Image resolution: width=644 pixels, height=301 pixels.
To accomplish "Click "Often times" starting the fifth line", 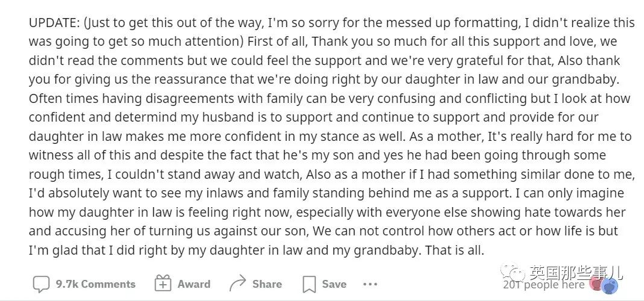I will (x=63, y=98).
